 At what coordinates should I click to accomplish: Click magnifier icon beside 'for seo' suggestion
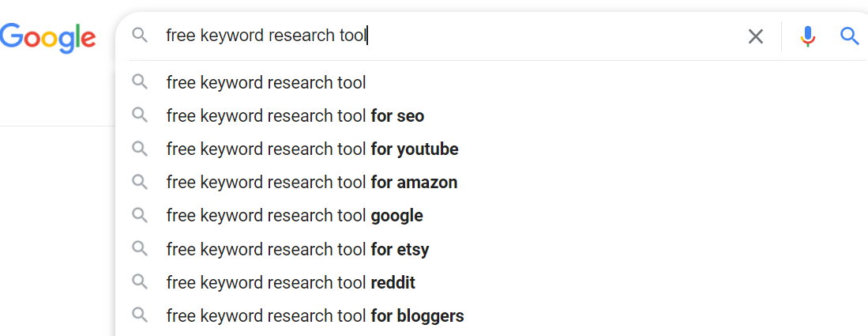pos(140,115)
